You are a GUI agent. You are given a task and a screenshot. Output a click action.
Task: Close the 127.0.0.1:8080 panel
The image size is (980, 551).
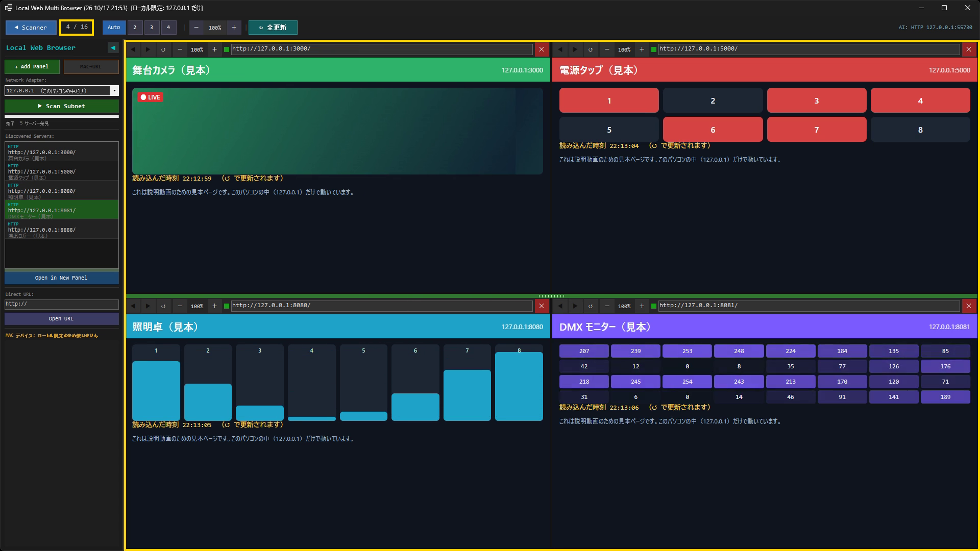point(542,306)
